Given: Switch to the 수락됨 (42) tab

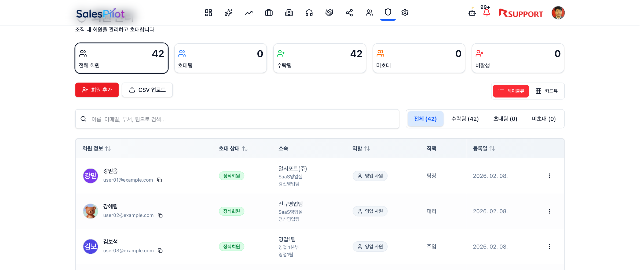Looking at the screenshot, I should coord(464,119).
